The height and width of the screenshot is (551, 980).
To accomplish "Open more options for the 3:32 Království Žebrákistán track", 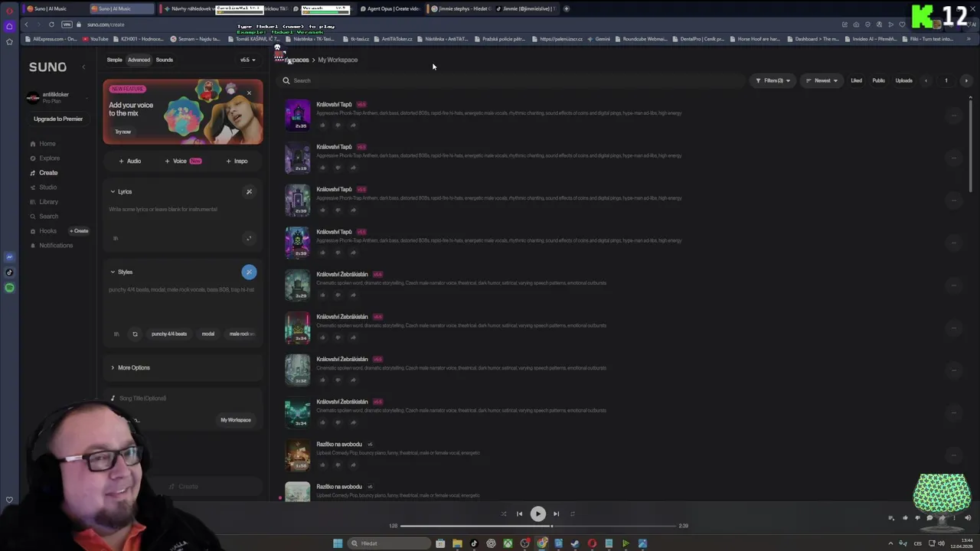I will (x=954, y=370).
